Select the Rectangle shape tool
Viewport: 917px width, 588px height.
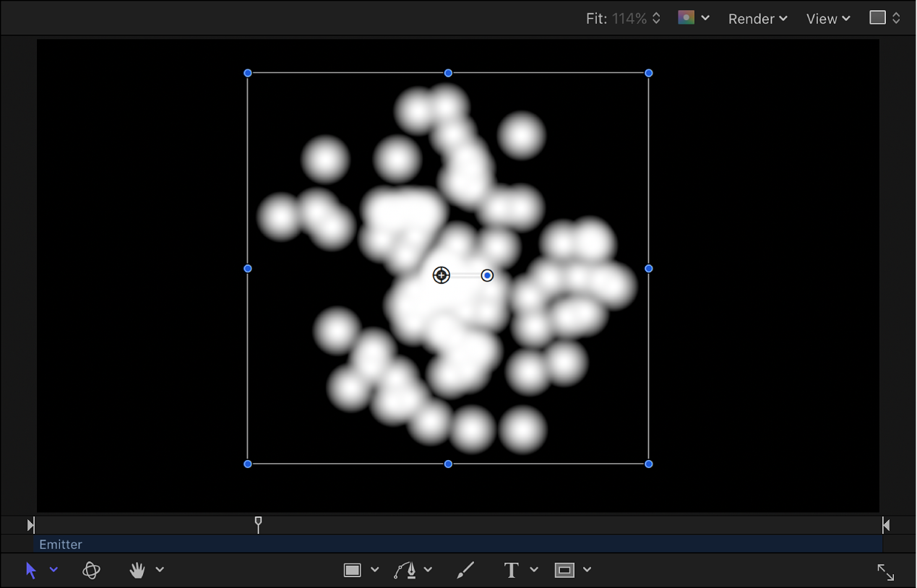352,569
